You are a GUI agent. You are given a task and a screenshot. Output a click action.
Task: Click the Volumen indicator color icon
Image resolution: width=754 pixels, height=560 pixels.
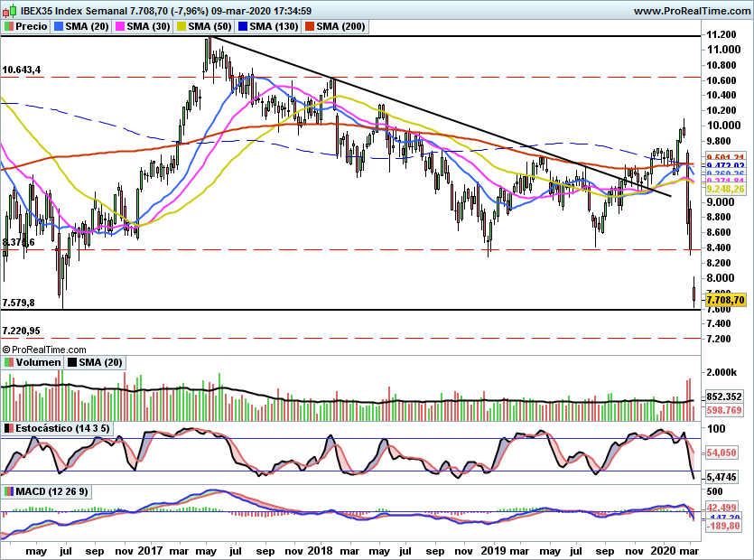[9, 362]
